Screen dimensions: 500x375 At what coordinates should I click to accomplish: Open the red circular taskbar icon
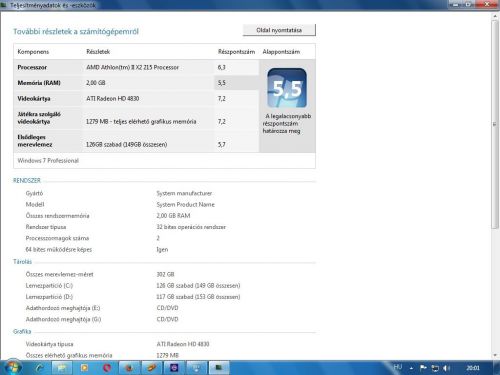tap(107, 368)
